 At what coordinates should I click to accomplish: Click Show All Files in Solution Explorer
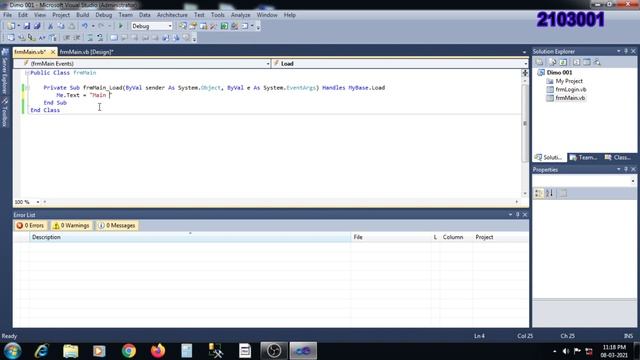(x=553, y=62)
